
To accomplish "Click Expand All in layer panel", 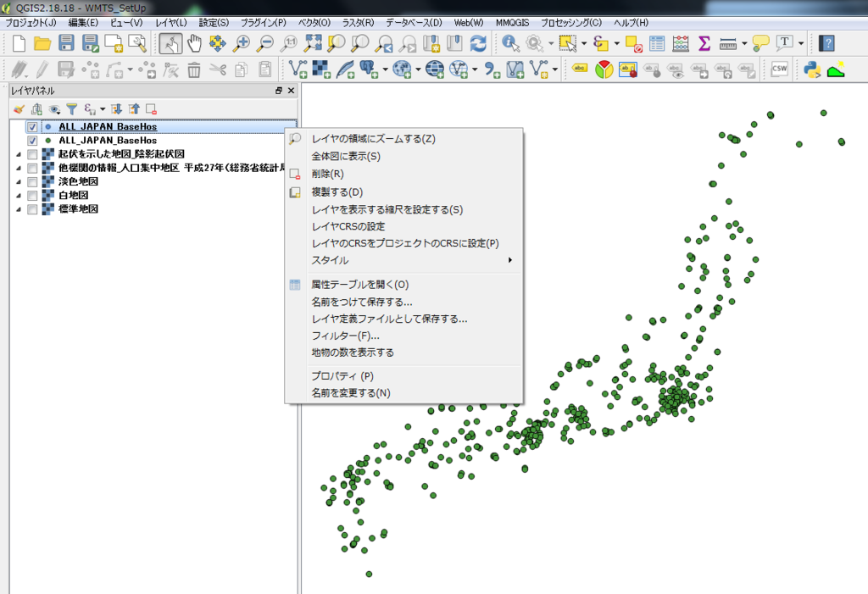I will click(x=116, y=109).
